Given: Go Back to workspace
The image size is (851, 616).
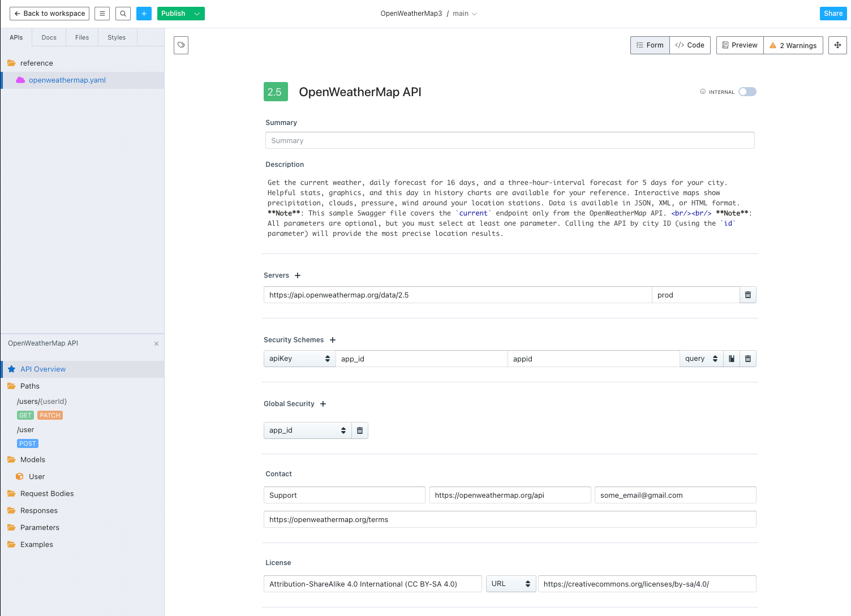Looking at the screenshot, I should (50, 14).
